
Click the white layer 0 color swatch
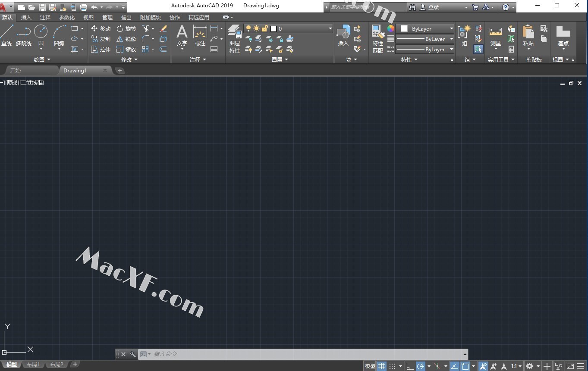click(x=273, y=28)
